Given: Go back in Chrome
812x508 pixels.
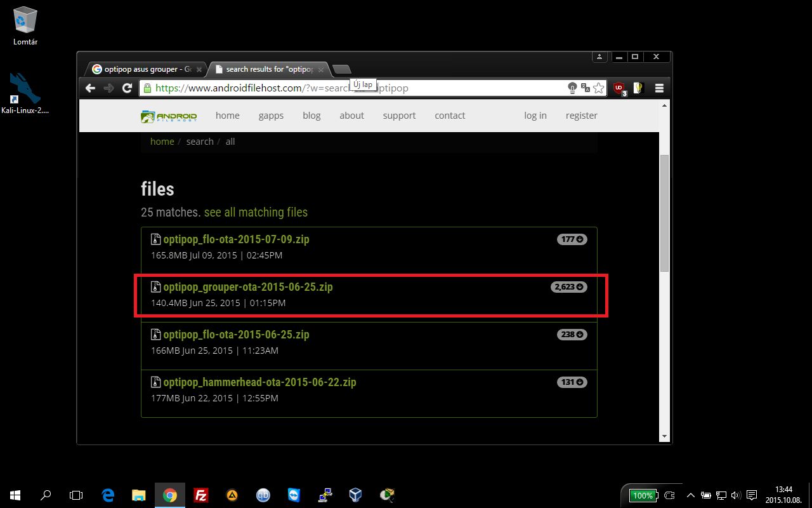Looking at the screenshot, I should (x=90, y=88).
